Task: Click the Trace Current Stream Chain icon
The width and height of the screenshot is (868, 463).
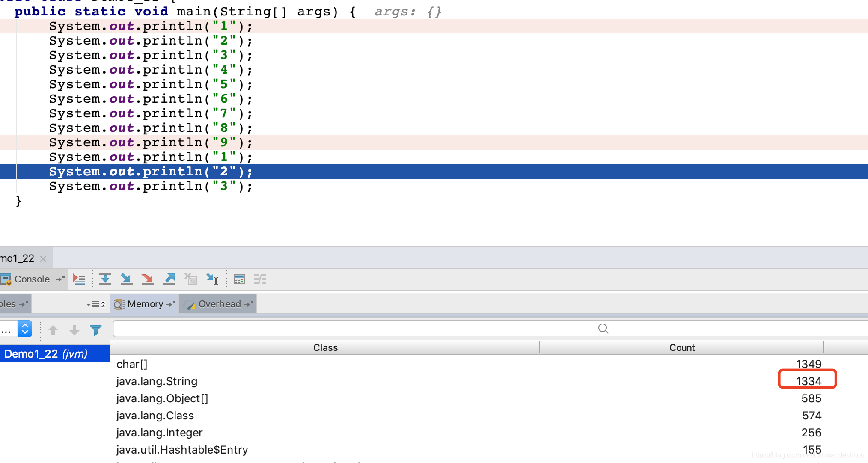Action: [x=260, y=279]
